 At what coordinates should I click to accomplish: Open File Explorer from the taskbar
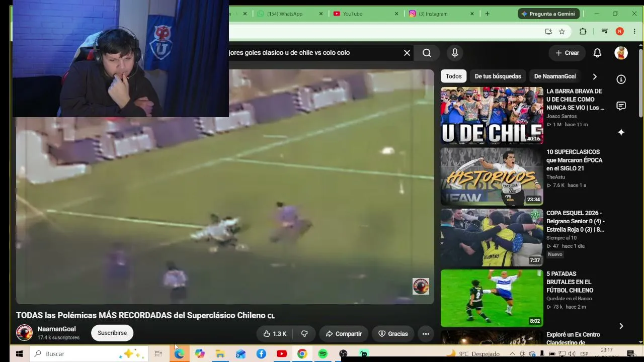pyautogui.click(x=220, y=354)
